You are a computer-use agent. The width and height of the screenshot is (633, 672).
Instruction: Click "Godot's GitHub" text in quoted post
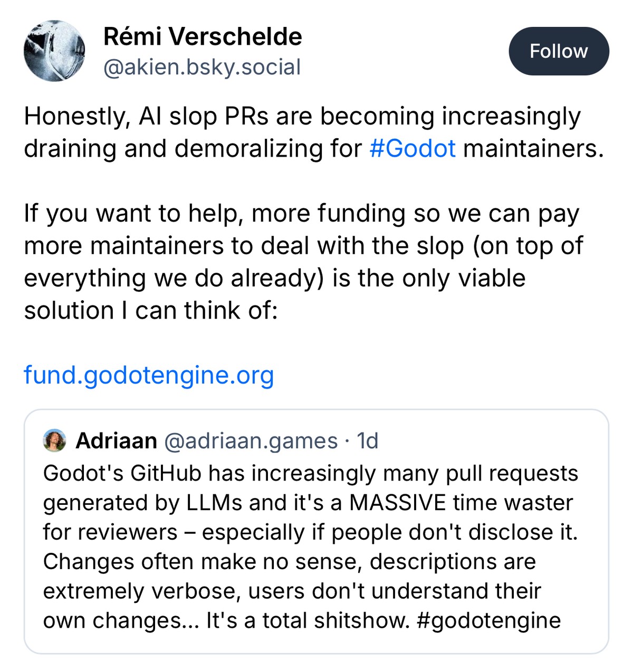(122, 473)
